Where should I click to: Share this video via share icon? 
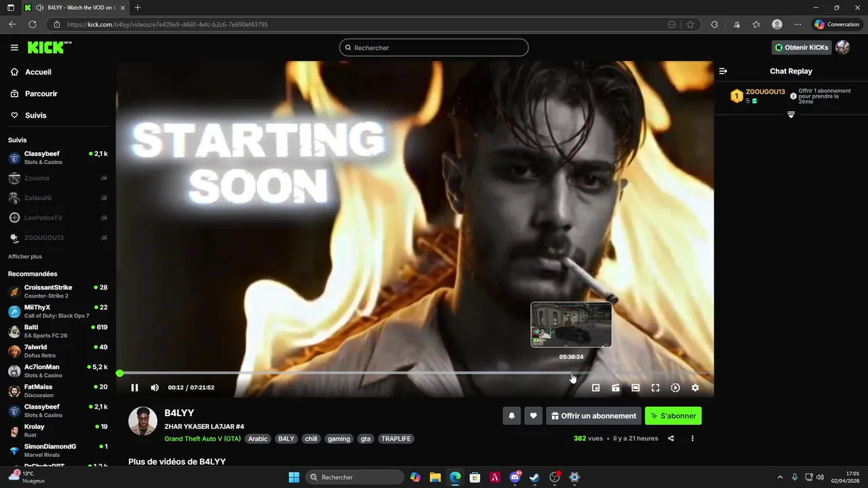point(671,439)
